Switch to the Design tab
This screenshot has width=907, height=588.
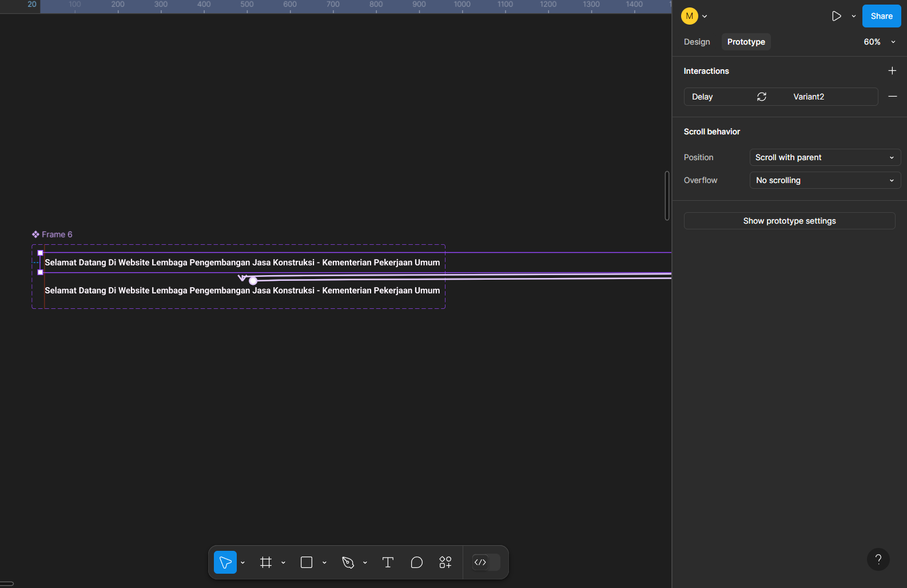click(697, 42)
